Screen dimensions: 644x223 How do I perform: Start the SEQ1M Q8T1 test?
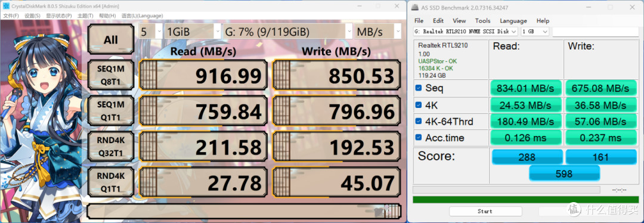point(110,75)
